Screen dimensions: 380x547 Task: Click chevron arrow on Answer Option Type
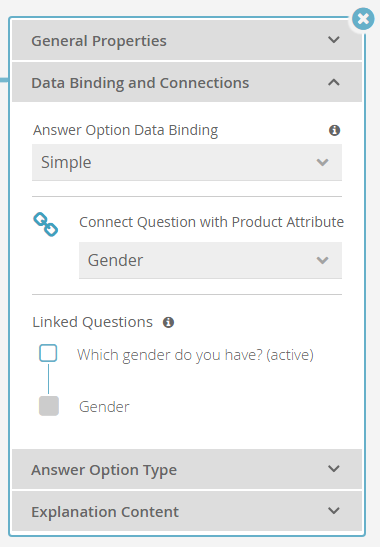[334, 469]
